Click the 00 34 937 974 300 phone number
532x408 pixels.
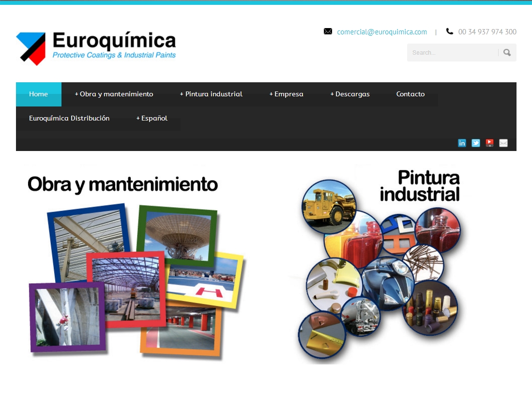[x=487, y=32]
